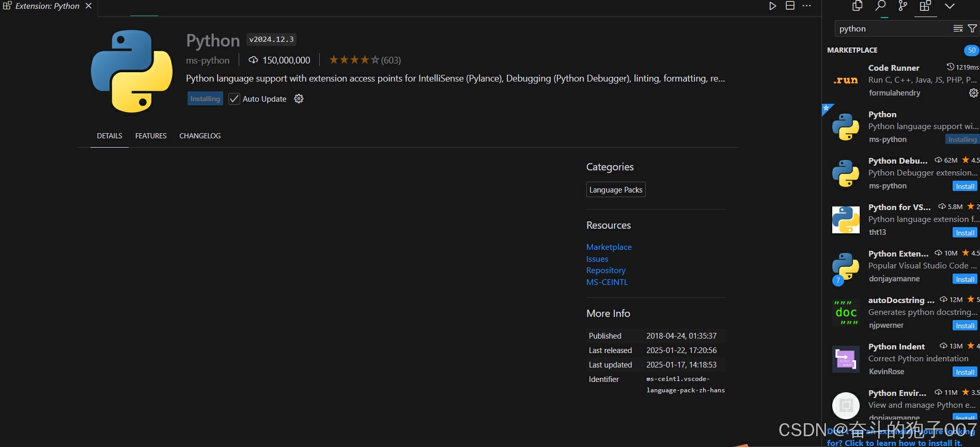Open the star rating with 603 reviews
The height and width of the screenshot is (447, 980).
click(365, 60)
